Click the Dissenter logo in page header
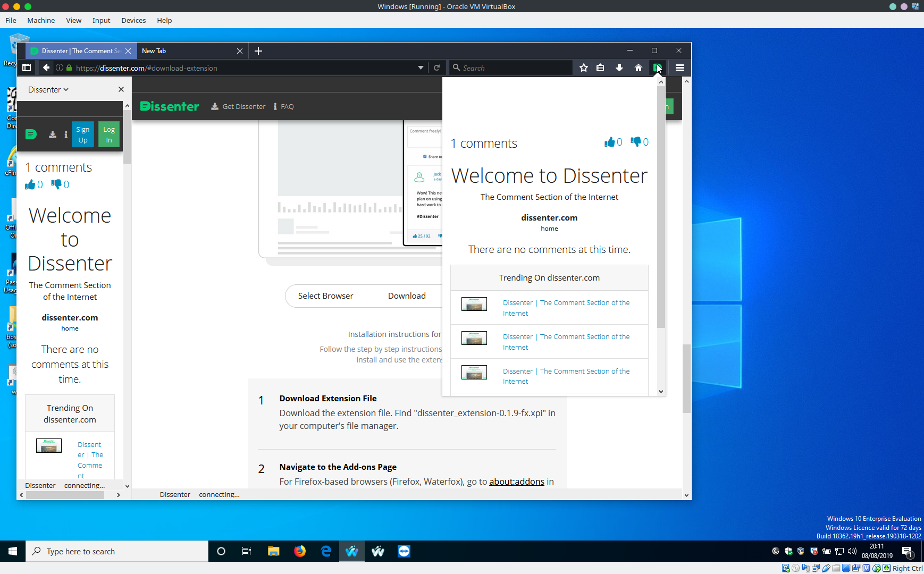The width and height of the screenshot is (924, 574). [170, 106]
